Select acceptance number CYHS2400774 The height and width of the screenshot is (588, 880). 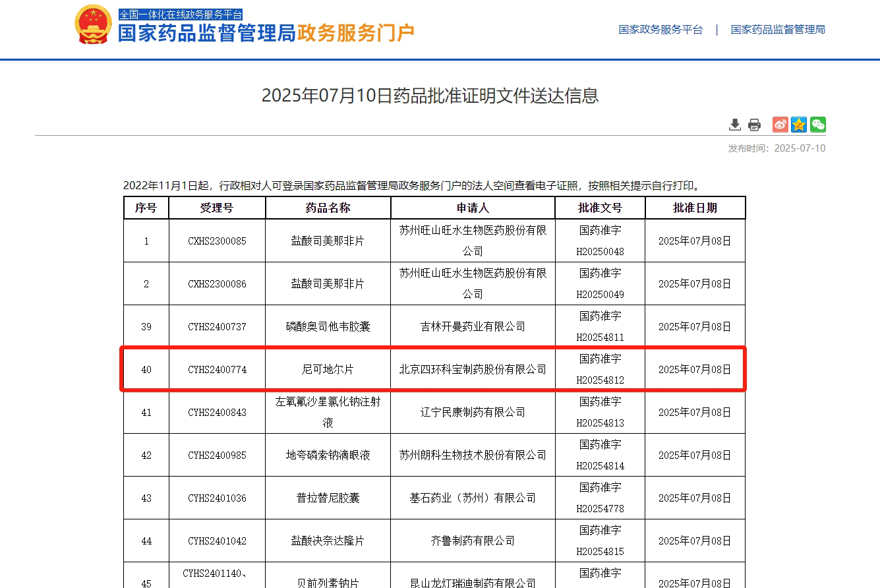pyautogui.click(x=217, y=370)
